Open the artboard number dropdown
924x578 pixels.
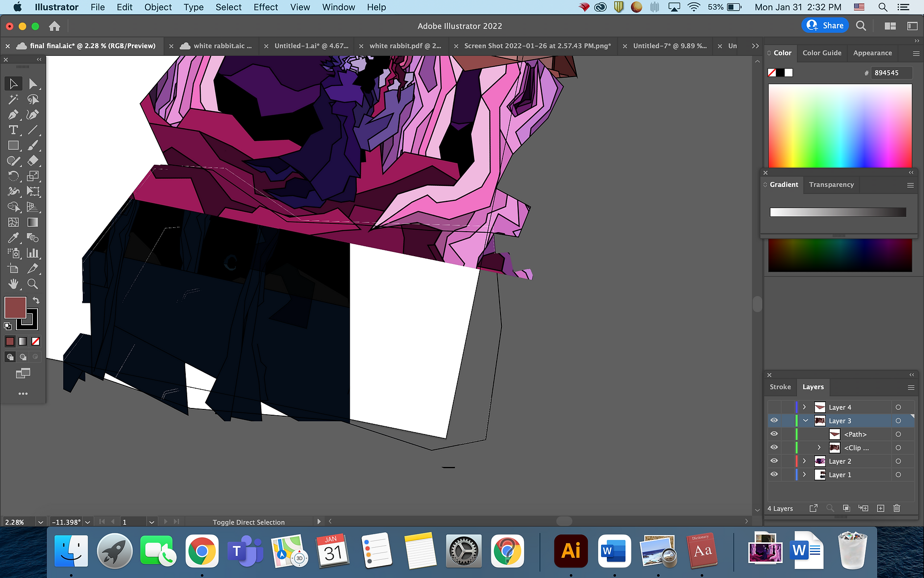pos(152,522)
